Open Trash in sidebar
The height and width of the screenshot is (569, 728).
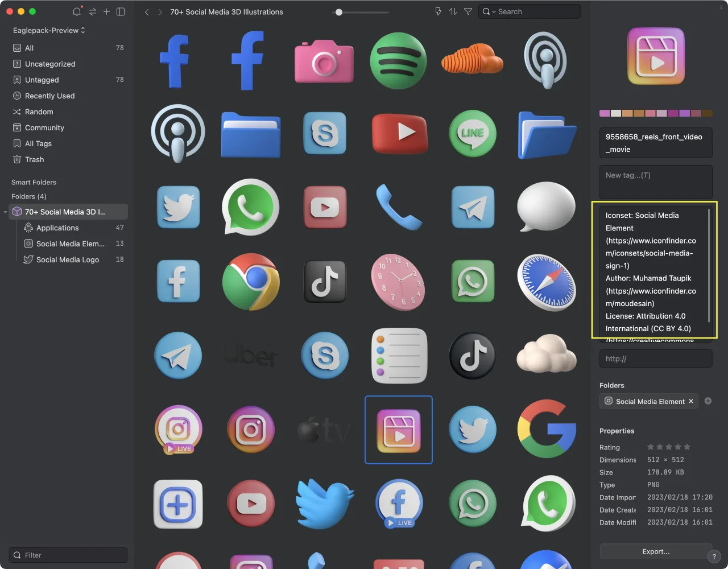point(68,159)
